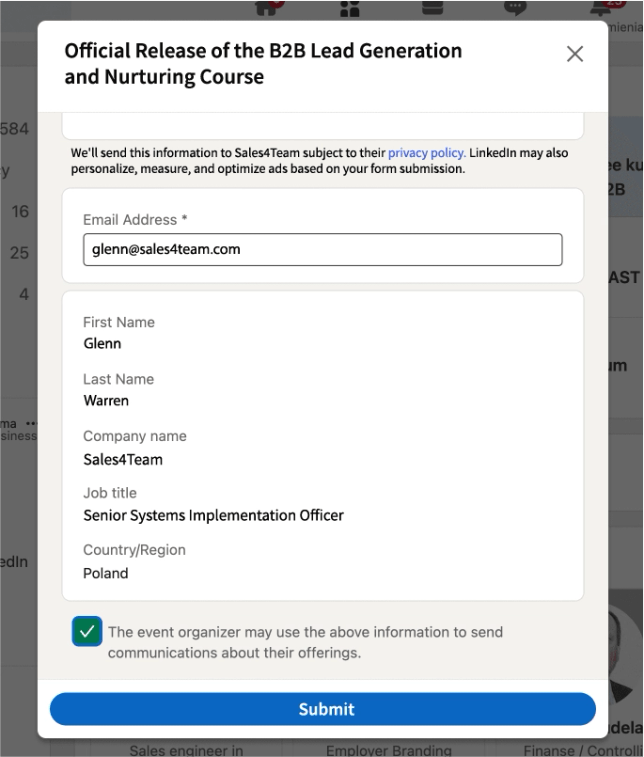Open the Finanse / Controlling item below dialog
The width and height of the screenshot is (644, 757).
583,750
